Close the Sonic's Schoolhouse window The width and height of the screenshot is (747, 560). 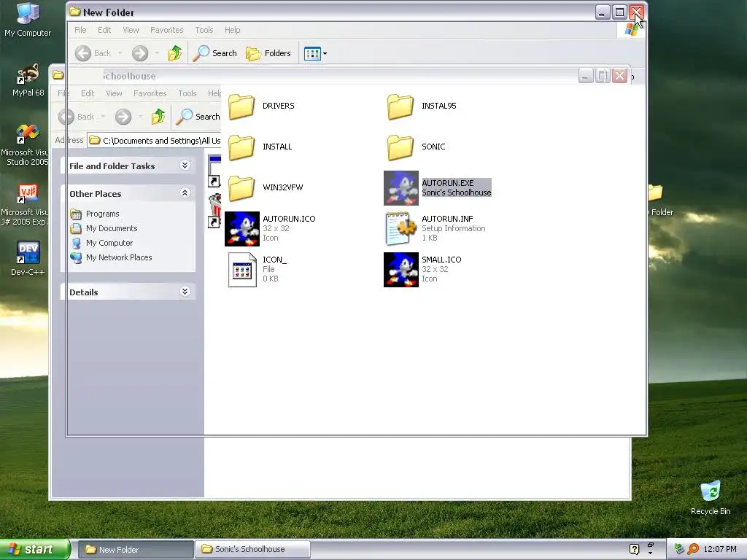tap(619, 76)
